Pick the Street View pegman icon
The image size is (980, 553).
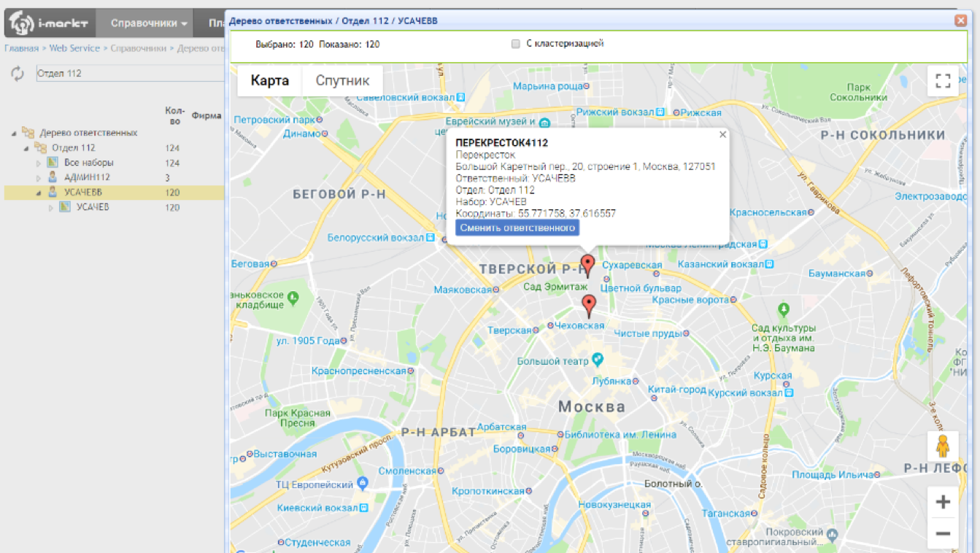coord(943,446)
